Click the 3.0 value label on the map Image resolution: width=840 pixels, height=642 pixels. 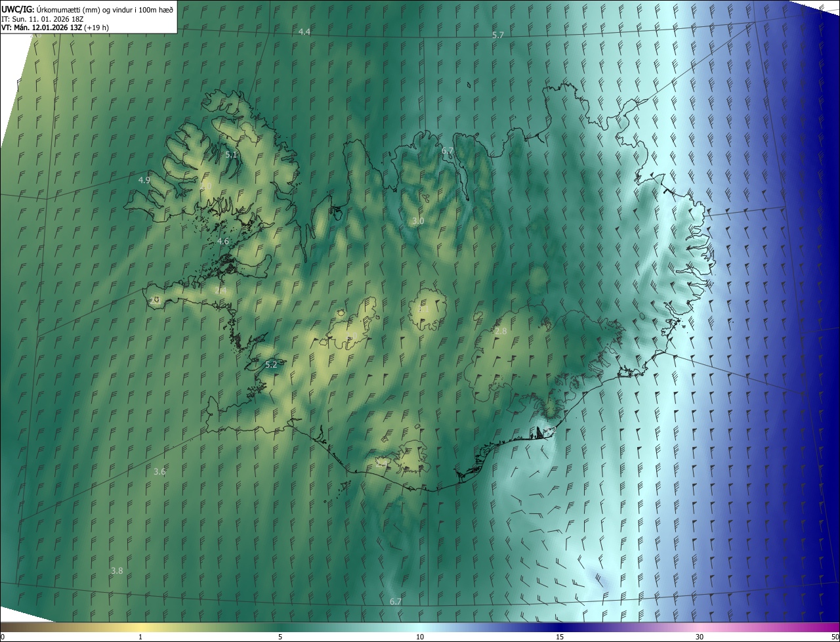(418, 221)
